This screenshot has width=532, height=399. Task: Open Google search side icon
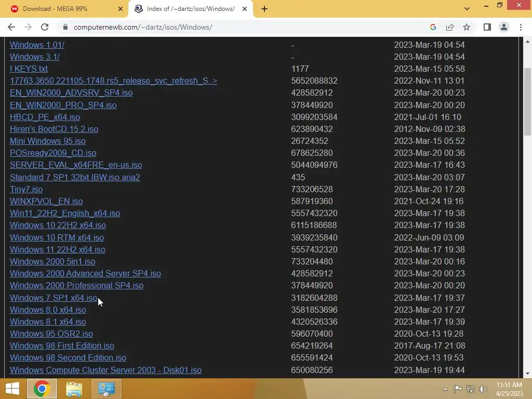click(433, 27)
